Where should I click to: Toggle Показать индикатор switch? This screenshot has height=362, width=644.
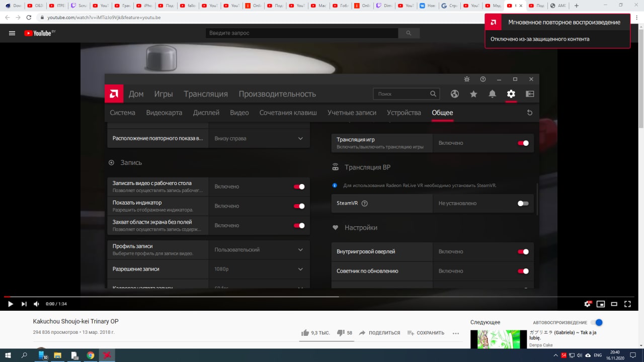[299, 206]
